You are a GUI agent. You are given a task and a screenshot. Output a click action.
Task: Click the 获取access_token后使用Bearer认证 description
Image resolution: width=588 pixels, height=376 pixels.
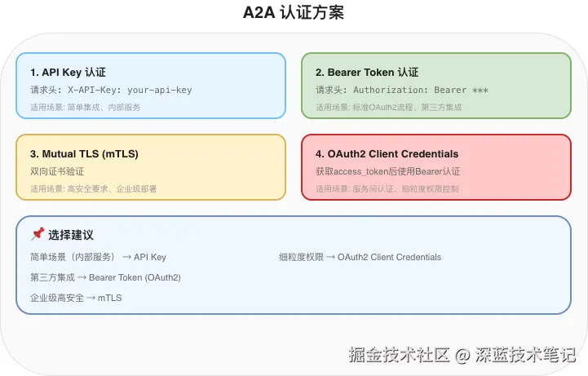click(387, 171)
